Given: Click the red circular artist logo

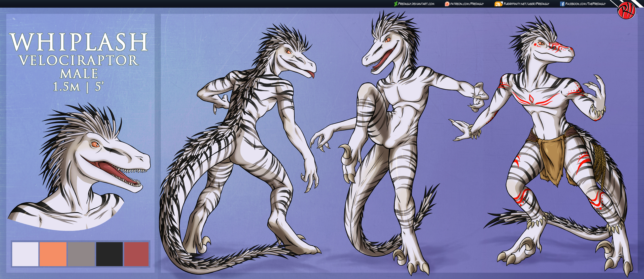Looking at the screenshot, I should click(626, 10).
